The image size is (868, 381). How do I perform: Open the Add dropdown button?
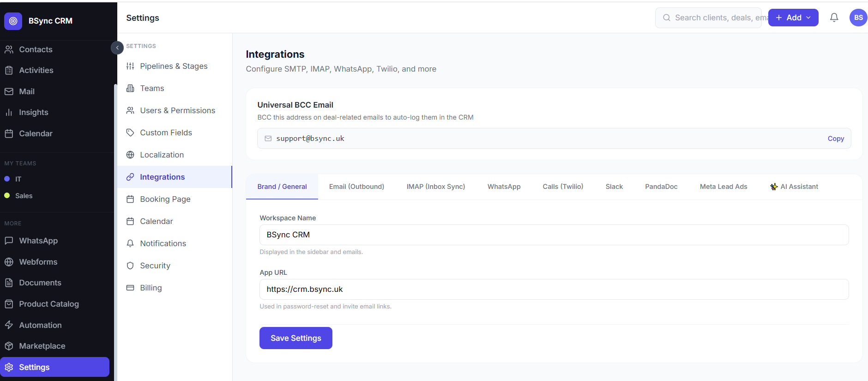pyautogui.click(x=793, y=18)
